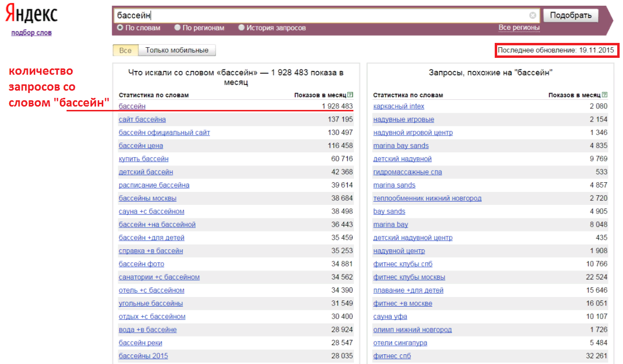The image size is (623, 364).
Task: Select the 'По словам' radio button
Action: click(120, 28)
